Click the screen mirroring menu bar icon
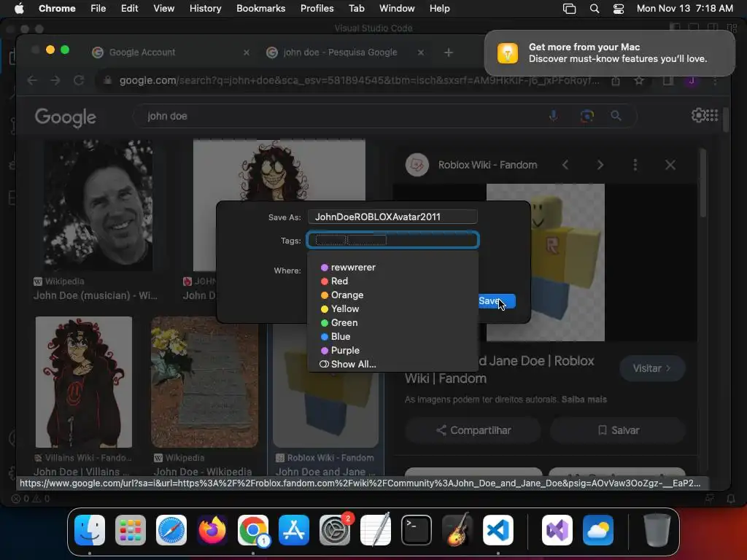 pyautogui.click(x=569, y=9)
